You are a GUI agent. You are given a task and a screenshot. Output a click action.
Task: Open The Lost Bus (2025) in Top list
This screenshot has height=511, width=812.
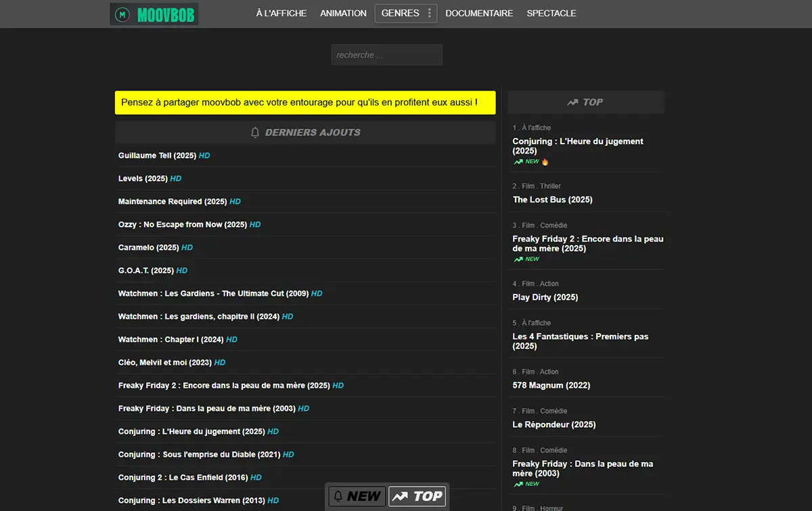[552, 200]
